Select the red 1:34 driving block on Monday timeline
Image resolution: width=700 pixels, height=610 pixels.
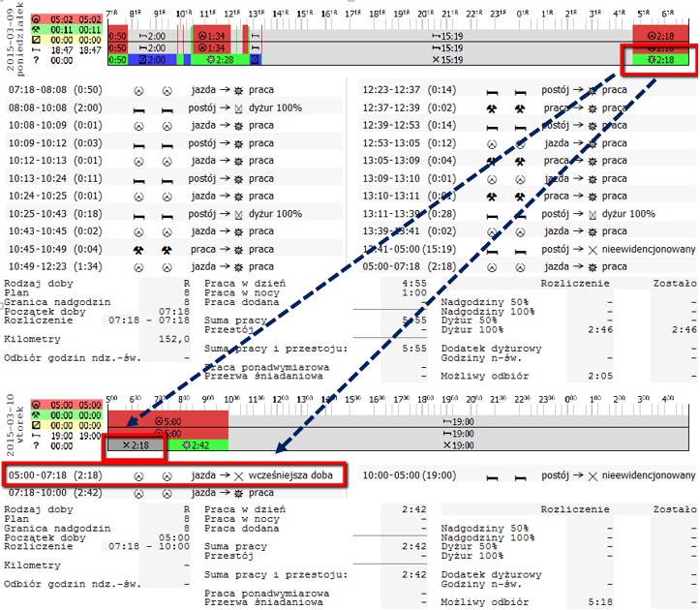(x=212, y=36)
